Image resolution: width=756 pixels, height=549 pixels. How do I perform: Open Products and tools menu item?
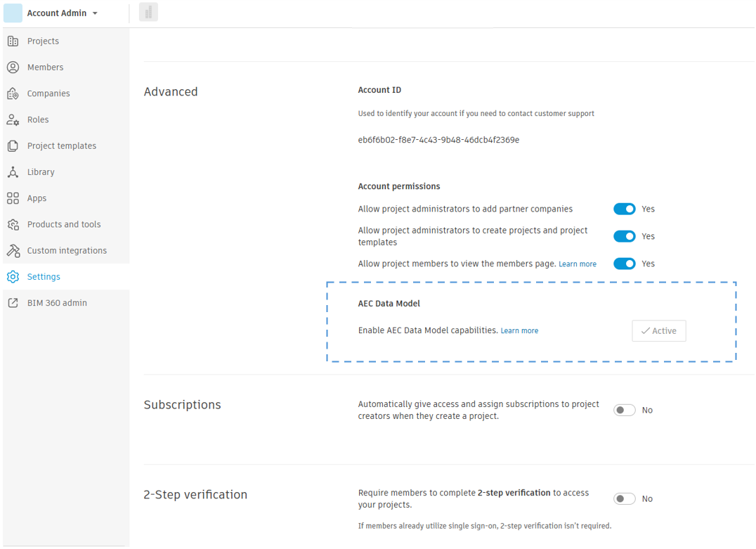point(64,225)
